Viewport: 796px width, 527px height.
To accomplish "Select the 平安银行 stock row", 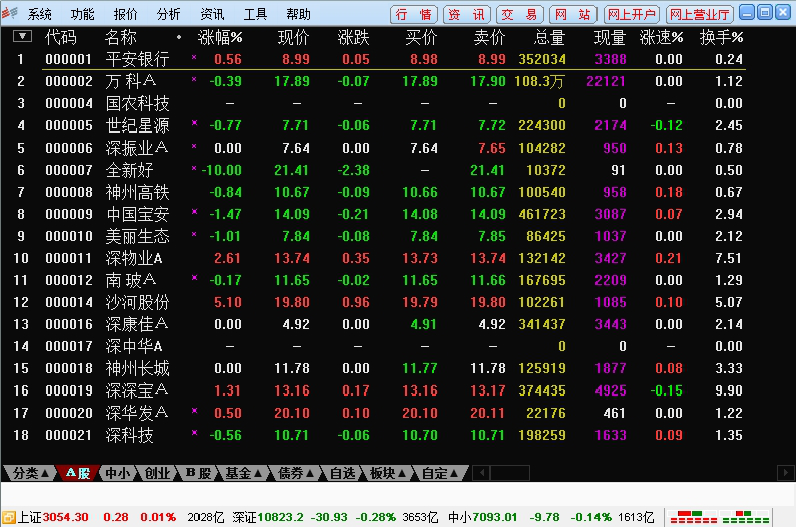I will tap(379, 59).
